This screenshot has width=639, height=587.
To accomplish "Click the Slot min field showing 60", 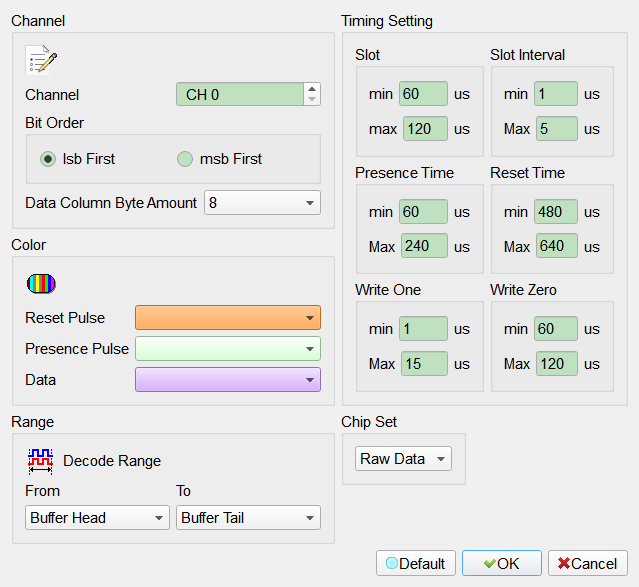I will 423,94.
